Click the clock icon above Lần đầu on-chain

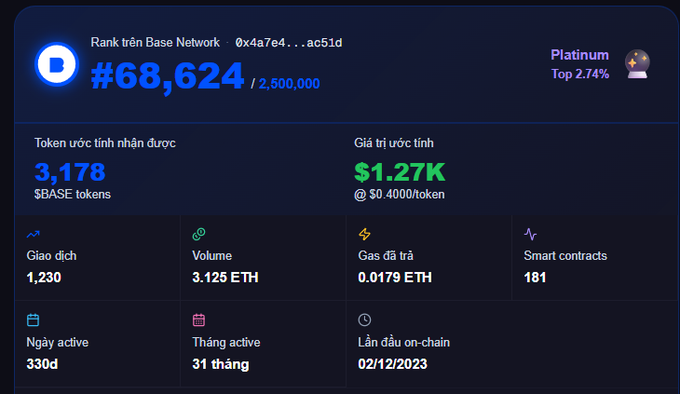pyautogui.click(x=364, y=320)
